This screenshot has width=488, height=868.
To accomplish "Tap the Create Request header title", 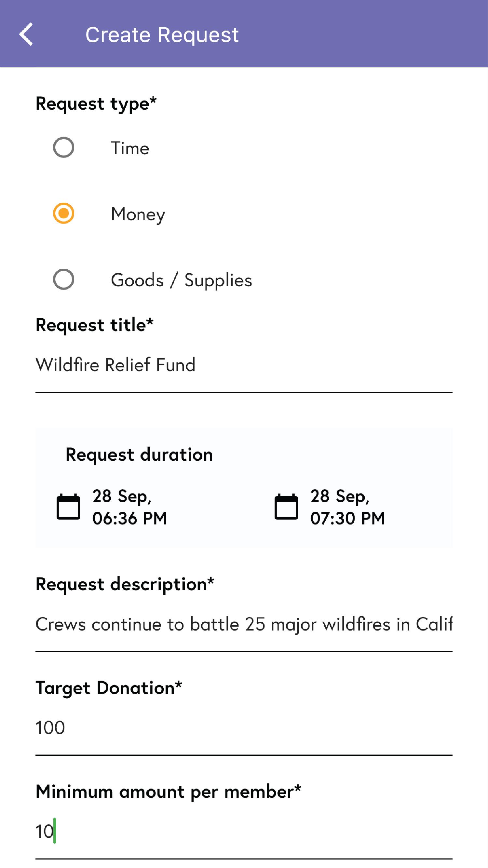I will click(162, 35).
